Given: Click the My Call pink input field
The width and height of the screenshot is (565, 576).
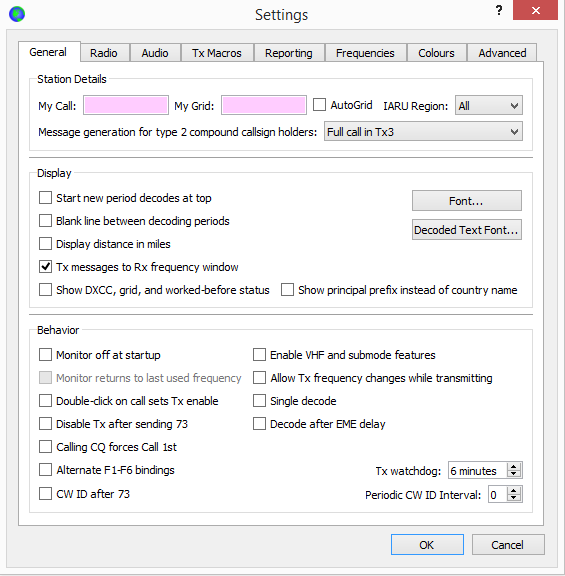Looking at the screenshot, I should coord(126,105).
